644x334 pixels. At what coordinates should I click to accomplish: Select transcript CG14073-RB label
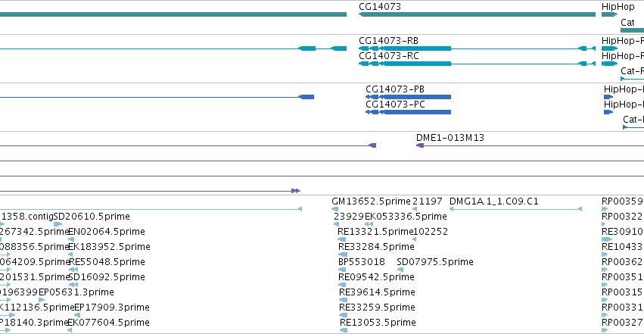click(x=388, y=41)
